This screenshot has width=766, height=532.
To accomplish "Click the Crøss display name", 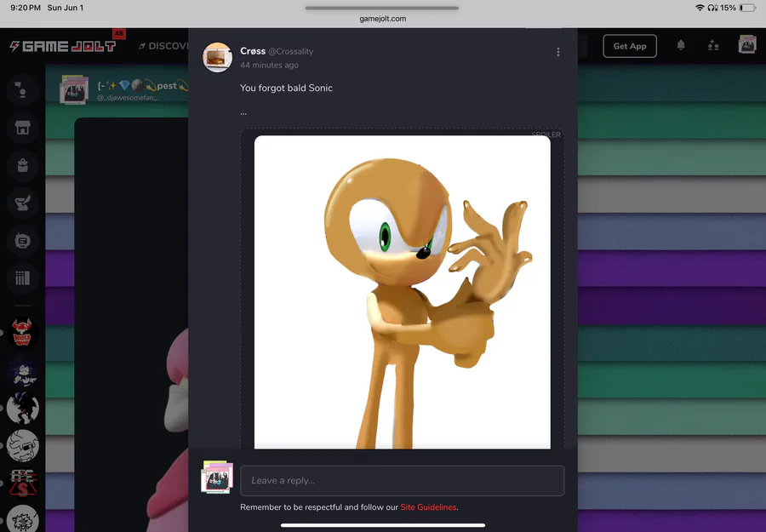I will tap(253, 51).
